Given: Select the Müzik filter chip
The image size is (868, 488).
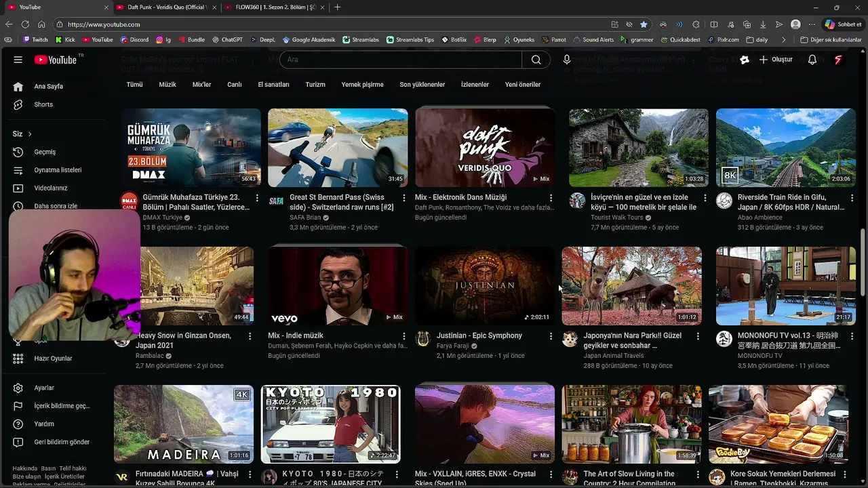Looking at the screenshot, I should click(167, 85).
